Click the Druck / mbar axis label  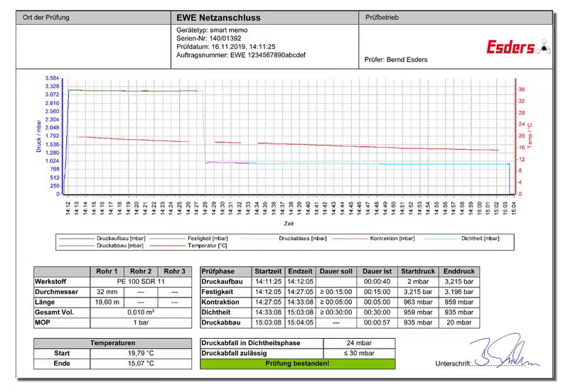(x=39, y=136)
